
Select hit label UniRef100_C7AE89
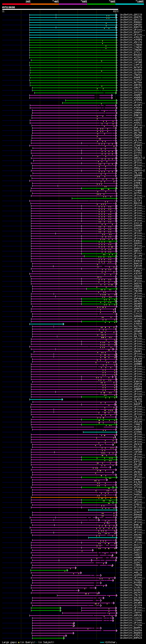click(x=131, y=45)
